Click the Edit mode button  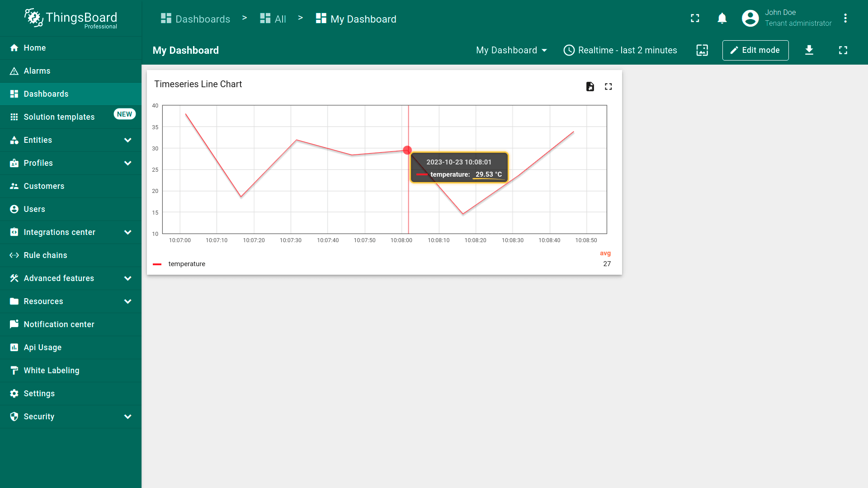(755, 50)
